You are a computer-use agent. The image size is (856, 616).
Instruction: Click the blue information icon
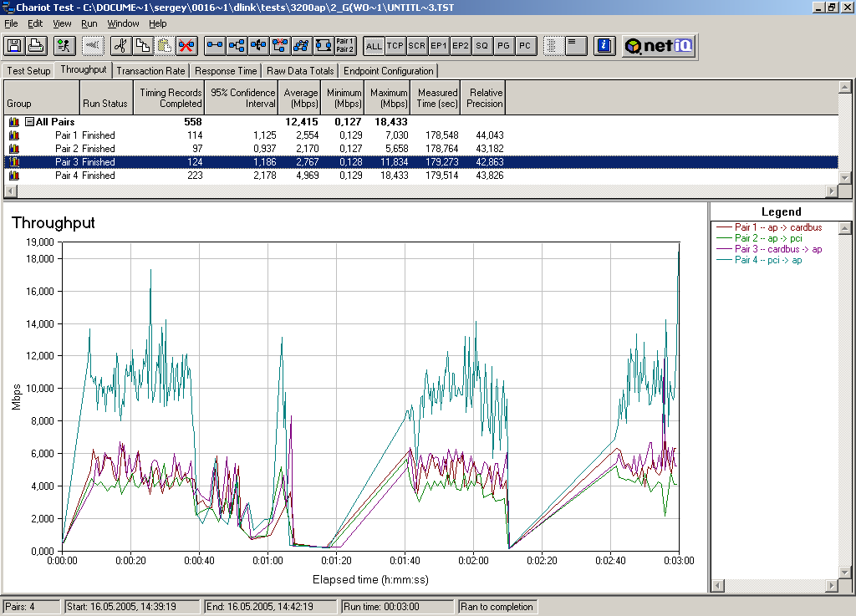click(x=606, y=45)
